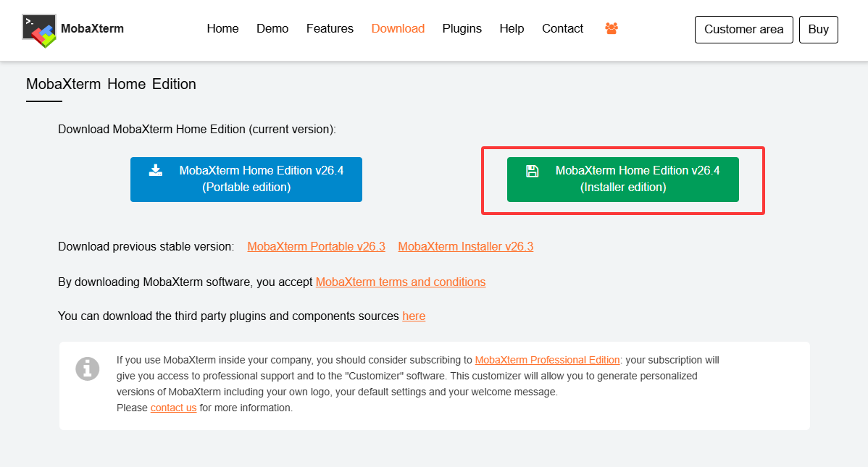
Task: Click the download arrow icon on Portable button
Action: pyautogui.click(x=156, y=170)
